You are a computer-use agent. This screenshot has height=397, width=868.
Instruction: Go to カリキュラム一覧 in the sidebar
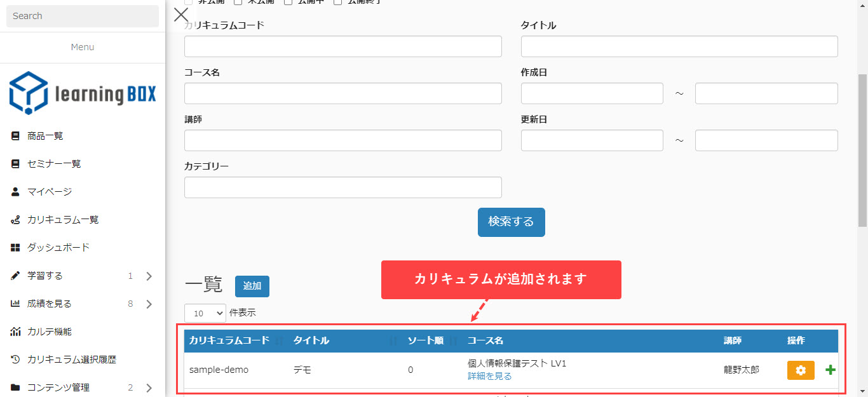coord(63,220)
